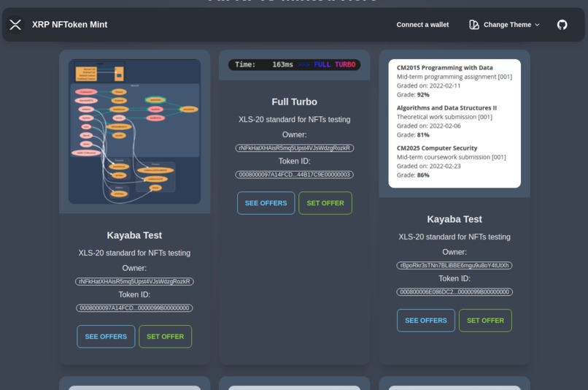See offers for Kayaba Test owned by rBpoRkr

pyautogui.click(x=426, y=321)
